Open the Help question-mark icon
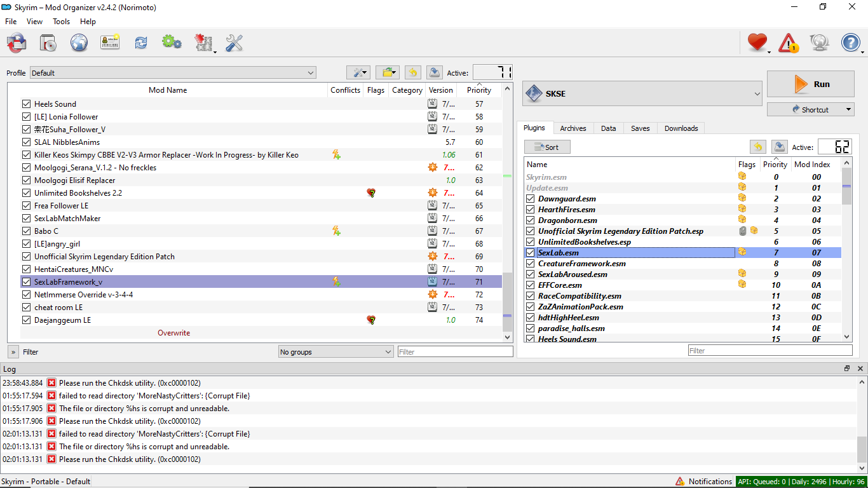The image size is (868, 488). pyautogui.click(x=851, y=43)
